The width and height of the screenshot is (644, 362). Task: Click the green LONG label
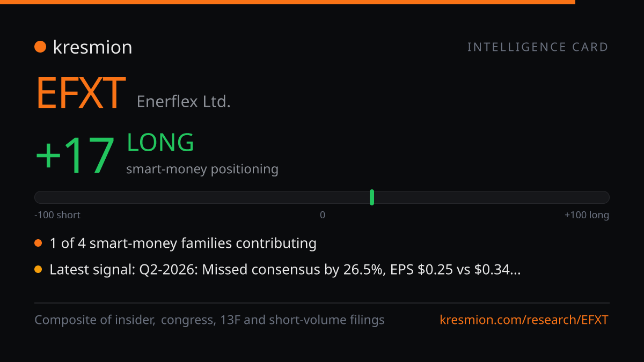pos(160,143)
